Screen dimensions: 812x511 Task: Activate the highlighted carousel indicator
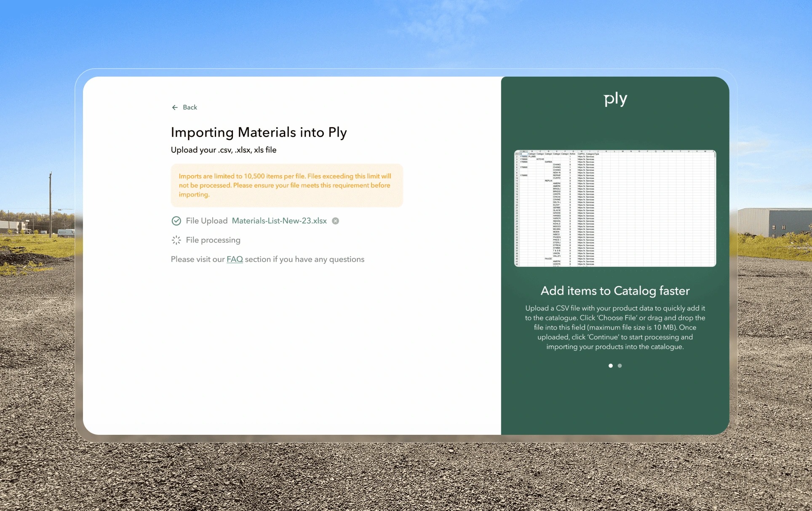[611, 366]
